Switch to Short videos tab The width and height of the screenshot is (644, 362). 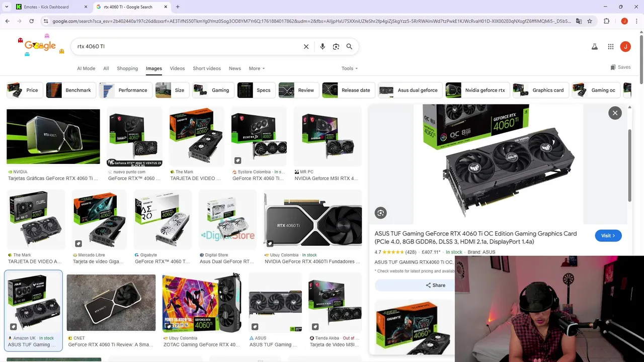click(207, 68)
